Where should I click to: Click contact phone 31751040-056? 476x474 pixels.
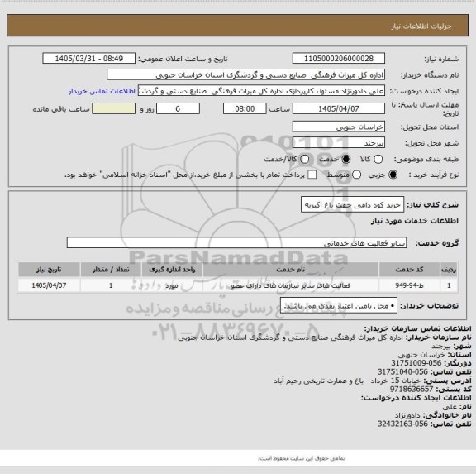pyautogui.click(x=402, y=371)
